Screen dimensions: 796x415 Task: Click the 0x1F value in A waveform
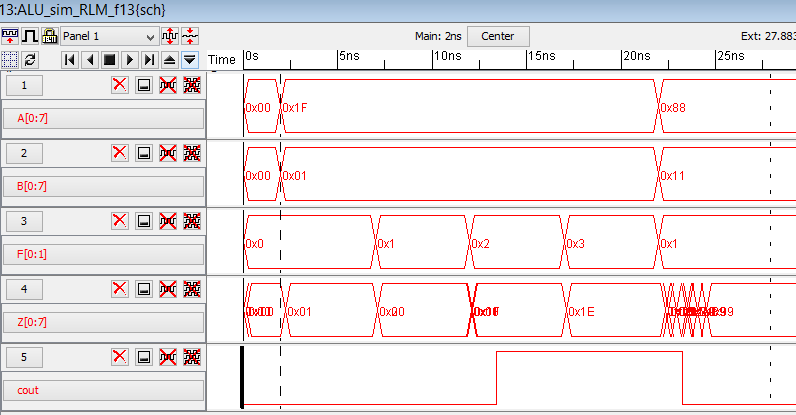[x=295, y=108]
